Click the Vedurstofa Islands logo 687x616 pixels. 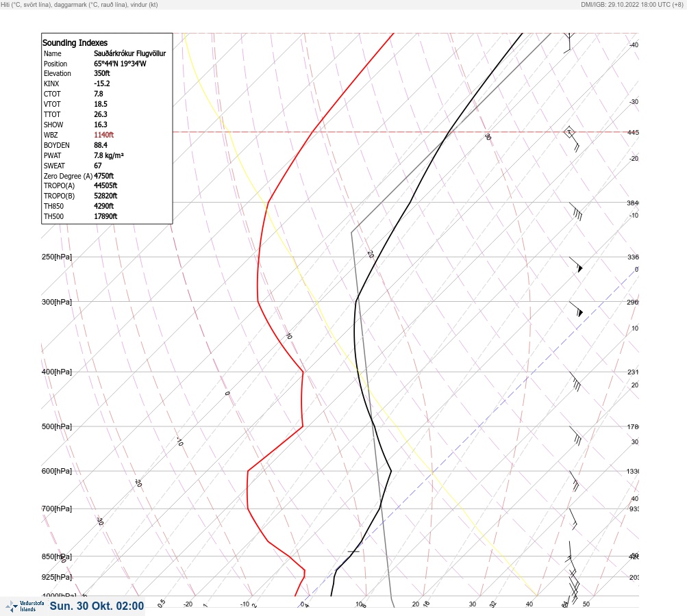25,606
